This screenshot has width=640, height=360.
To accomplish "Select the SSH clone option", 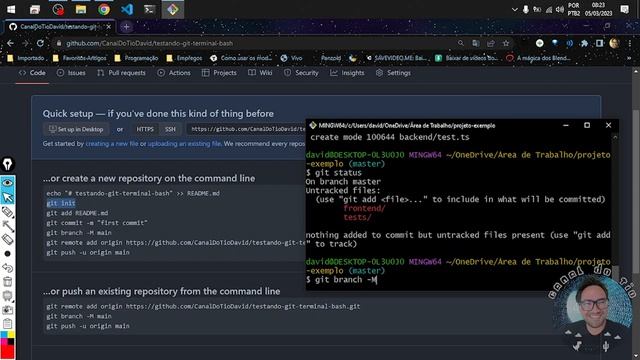I will [x=170, y=129].
